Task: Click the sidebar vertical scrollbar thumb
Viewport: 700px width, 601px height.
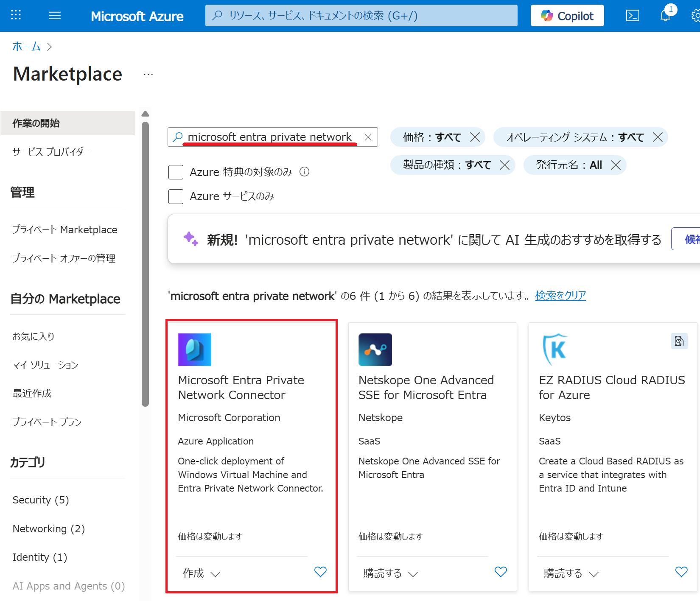Action: 146,264
